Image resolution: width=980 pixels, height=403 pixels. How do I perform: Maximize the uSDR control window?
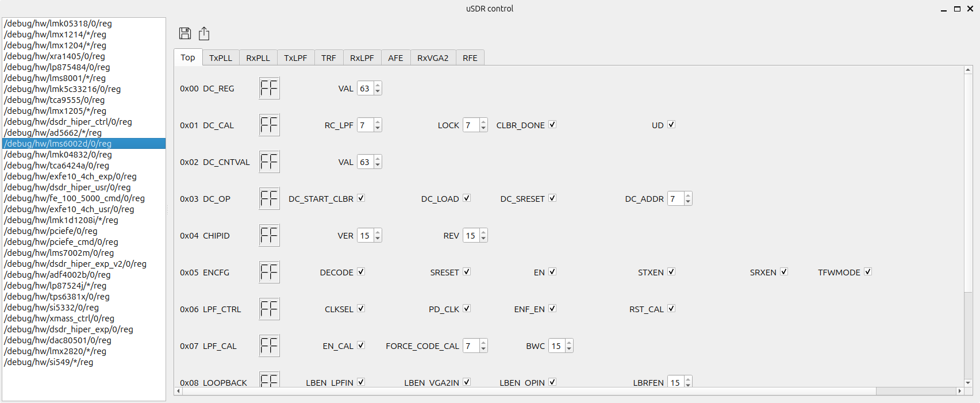[x=957, y=9]
